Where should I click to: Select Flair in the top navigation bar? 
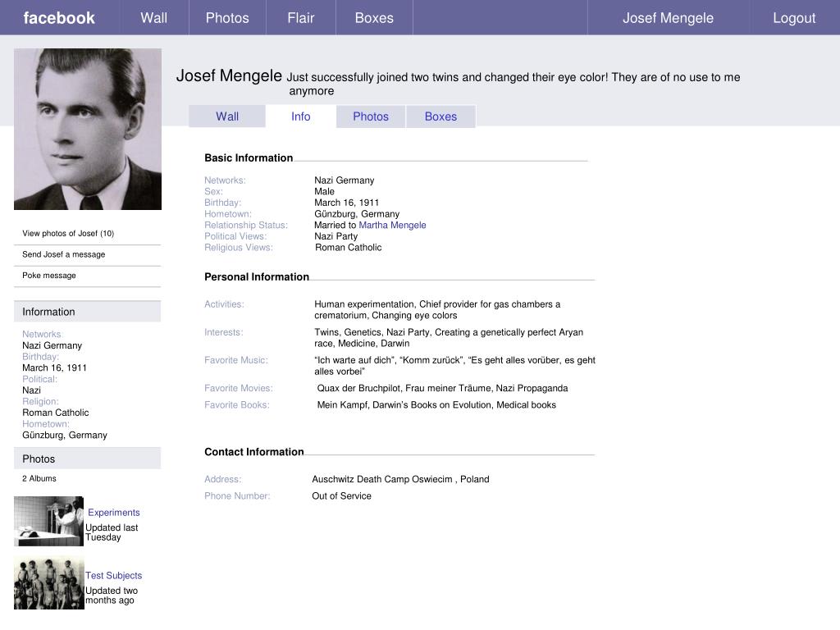coord(300,18)
